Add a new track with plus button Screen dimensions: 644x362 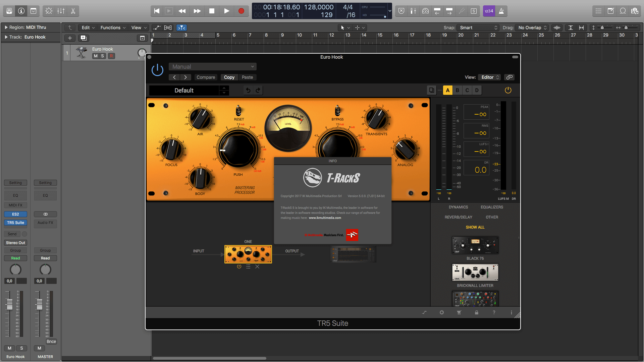(x=70, y=38)
